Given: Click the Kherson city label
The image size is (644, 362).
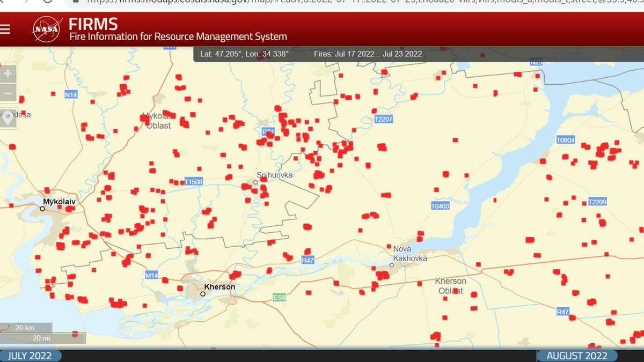Looking at the screenshot, I should 219,287.
